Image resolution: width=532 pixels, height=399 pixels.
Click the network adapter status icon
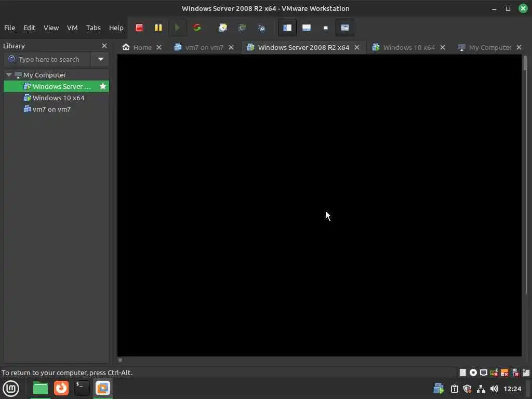494,373
